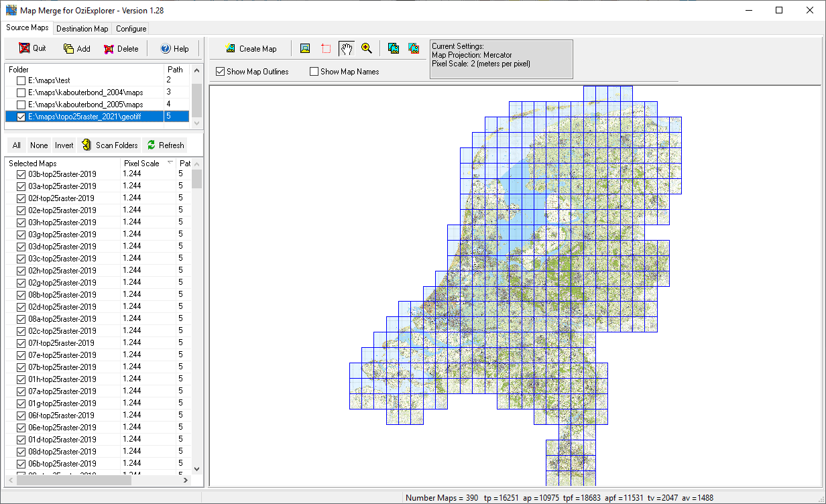
Task: Uncheck map 07f-top25raster-2019
Action: point(21,343)
